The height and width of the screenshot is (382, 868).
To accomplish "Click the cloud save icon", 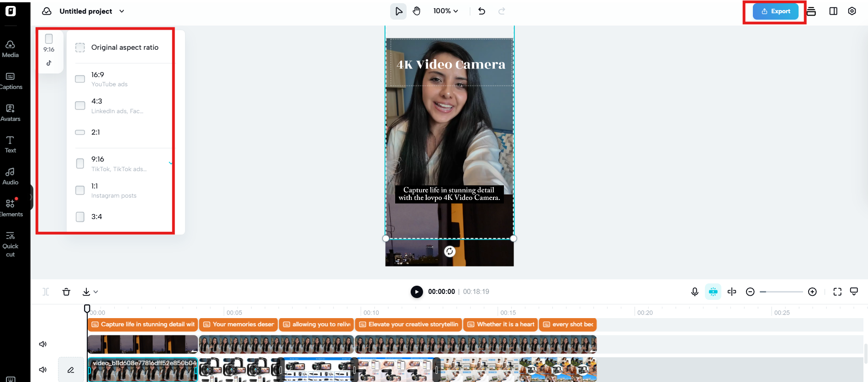I will point(47,11).
